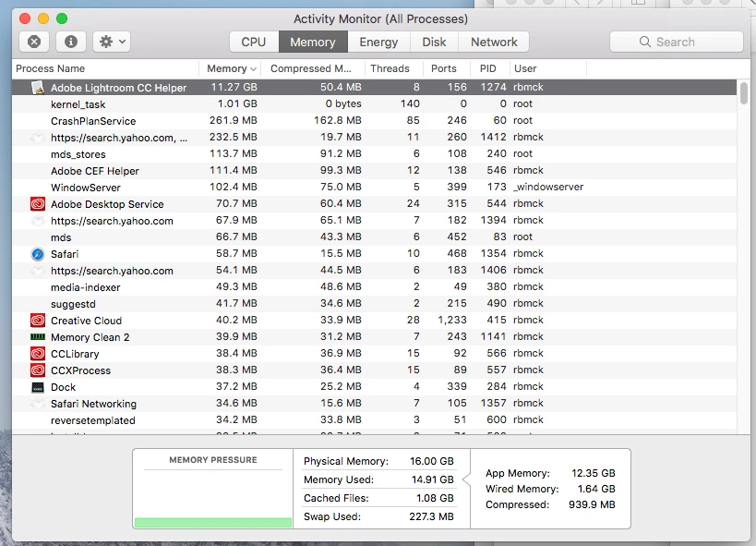Click the CCXProcess icon
The height and width of the screenshot is (546, 756).
pyautogui.click(x=38, y=370)
